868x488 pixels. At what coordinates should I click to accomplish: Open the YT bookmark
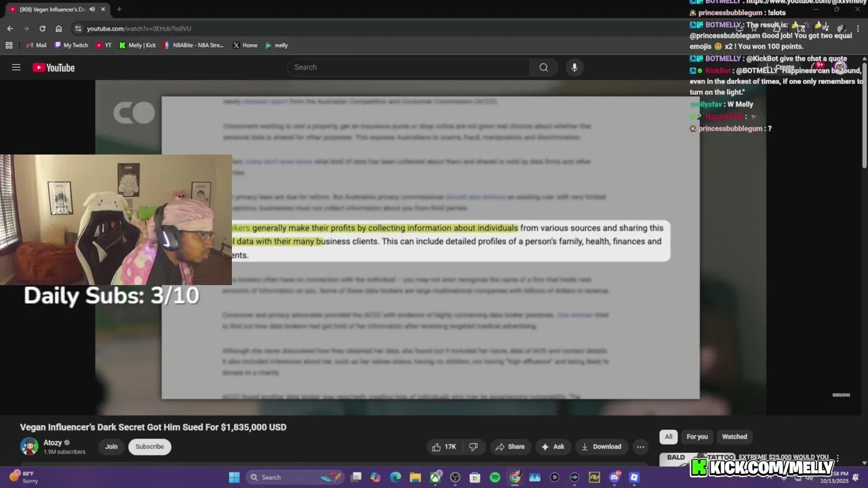pos(103,45)
